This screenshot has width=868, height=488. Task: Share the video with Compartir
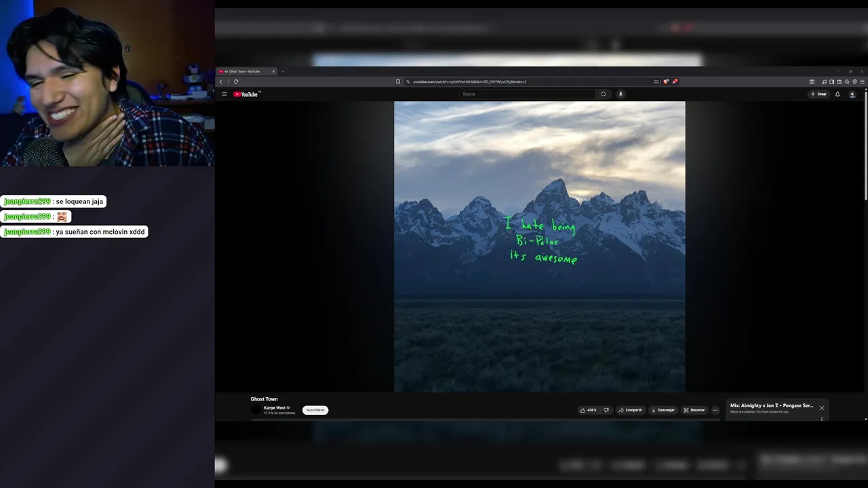coord(631,410)
